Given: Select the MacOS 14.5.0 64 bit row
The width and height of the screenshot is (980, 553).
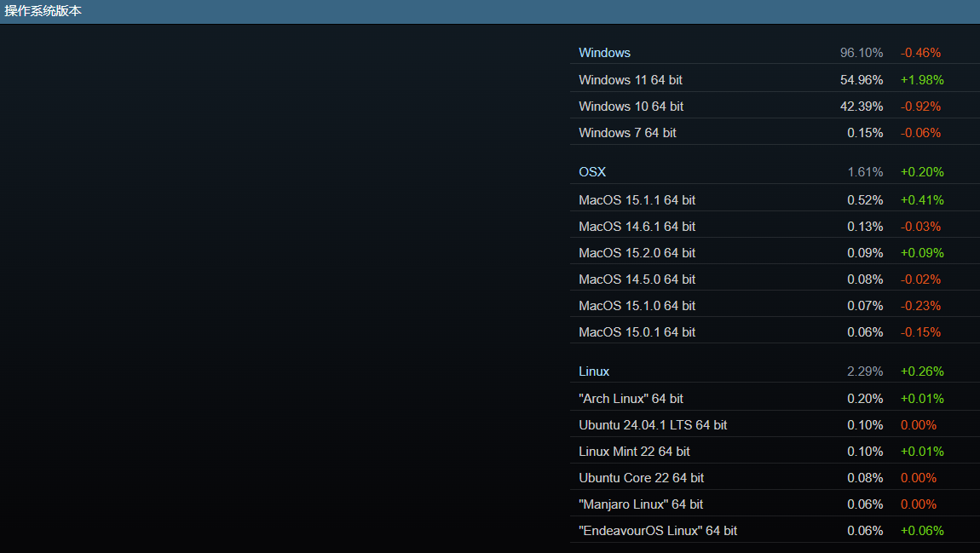Looking at the screenshot, I should (775, 279).
